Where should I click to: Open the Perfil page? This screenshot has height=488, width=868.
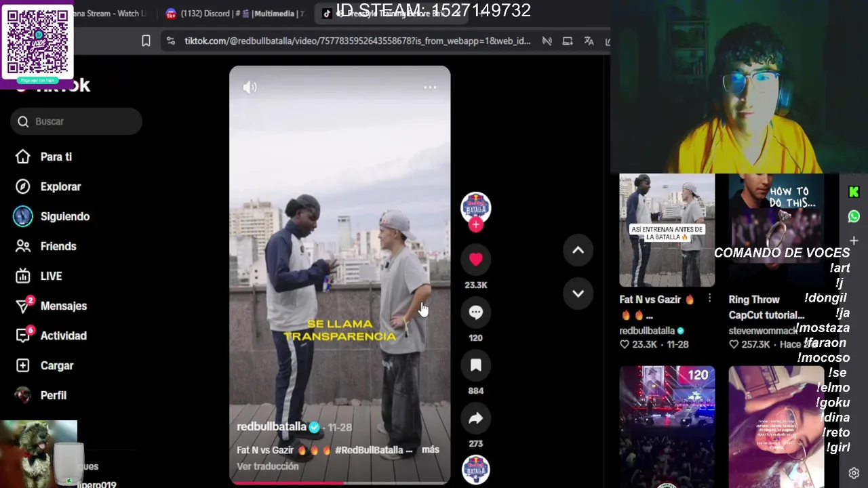pyautogui.click(x=53, y=395)
